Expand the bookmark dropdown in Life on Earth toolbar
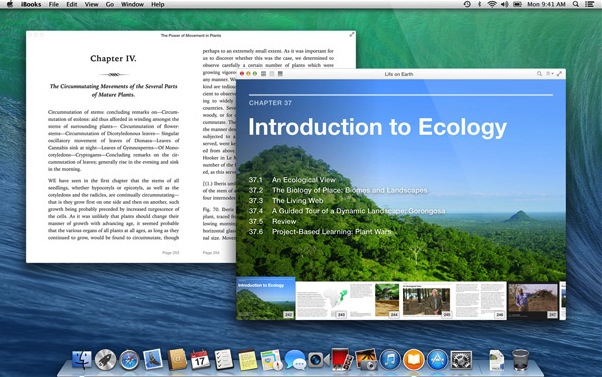 (550, 74)
